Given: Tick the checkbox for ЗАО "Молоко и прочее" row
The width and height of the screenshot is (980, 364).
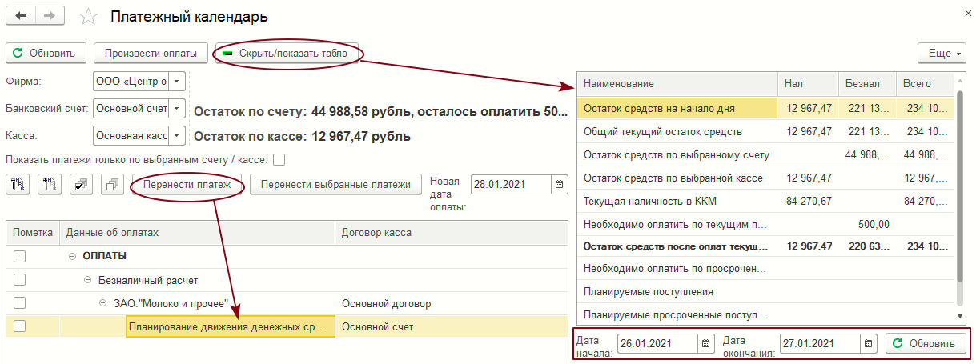Looking at the screenshot, I should (20, 303).
